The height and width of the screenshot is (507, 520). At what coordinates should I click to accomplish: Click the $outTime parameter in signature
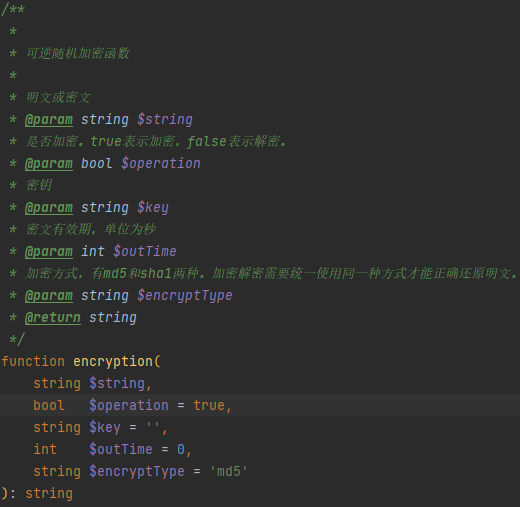tap(121, 450)
